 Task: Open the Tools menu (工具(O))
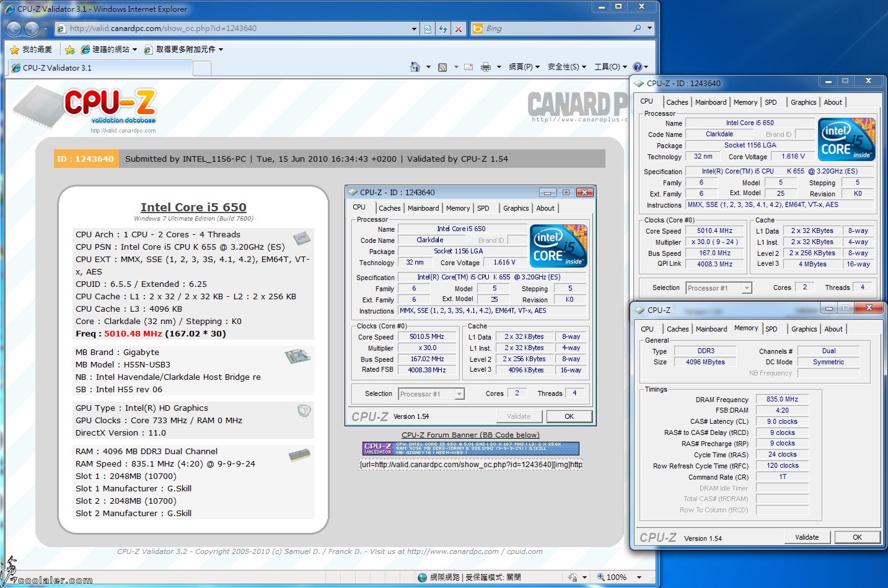tap(610, 67)
